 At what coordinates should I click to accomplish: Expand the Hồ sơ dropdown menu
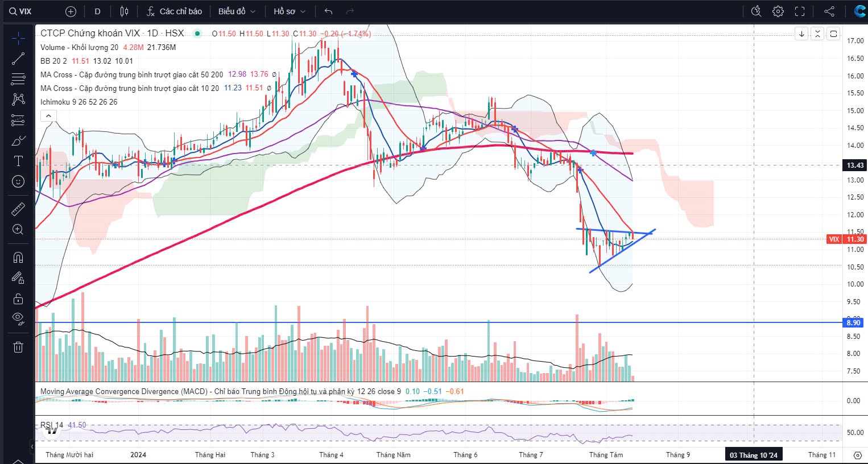289,11
